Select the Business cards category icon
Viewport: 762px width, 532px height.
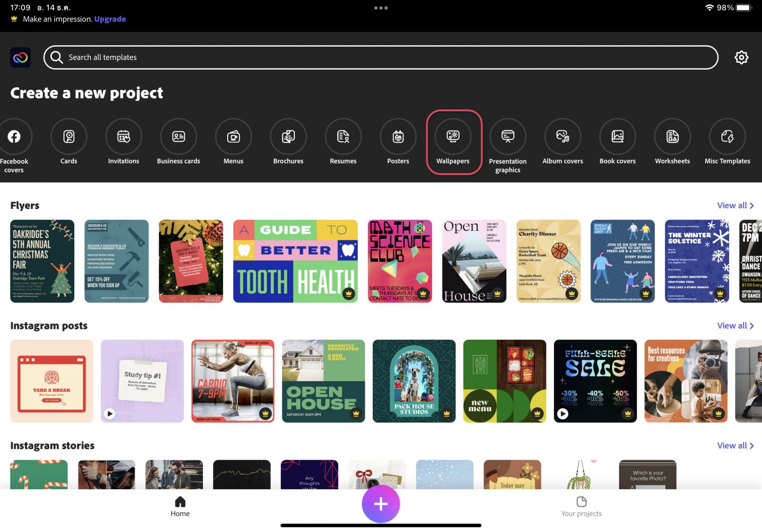179,137
